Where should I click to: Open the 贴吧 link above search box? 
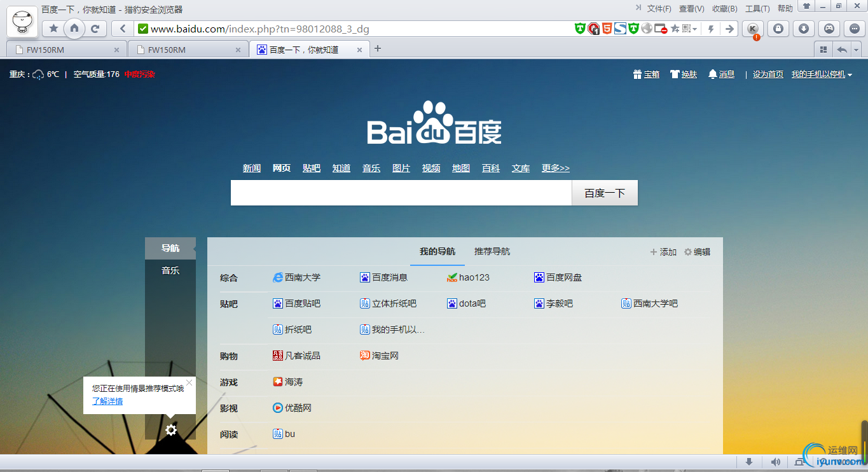[x=312, y=168]
